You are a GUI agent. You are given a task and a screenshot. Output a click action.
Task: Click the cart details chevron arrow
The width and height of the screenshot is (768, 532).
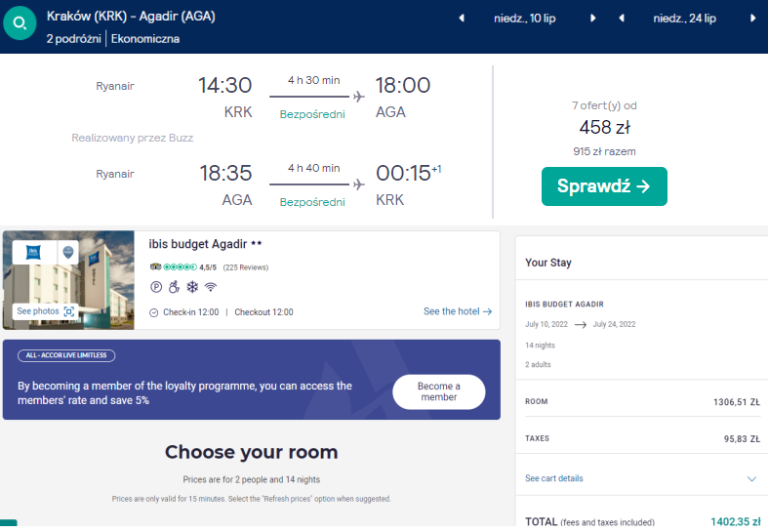click(751, 478)
